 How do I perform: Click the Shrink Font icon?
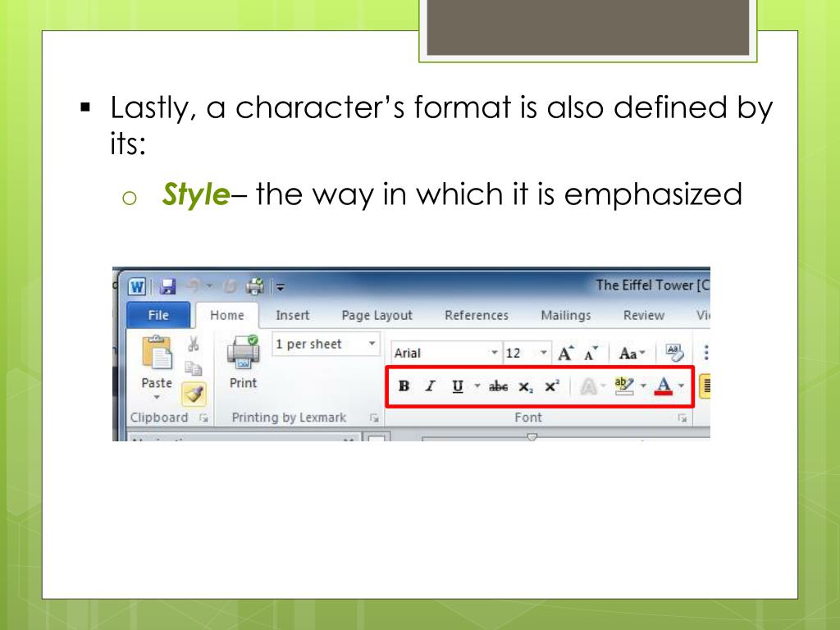(x=591, y=353)
